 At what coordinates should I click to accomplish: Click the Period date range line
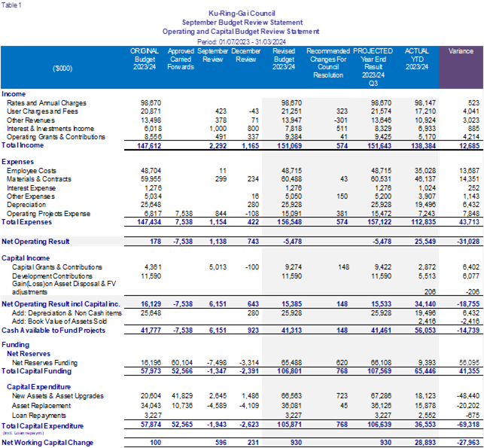pyautogui.click(x=242, y=41)
